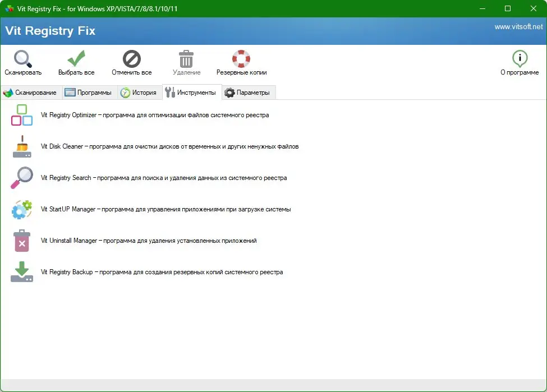Open the О программе info icon
The width and height of the screenshot is (547, 392).
520,58
